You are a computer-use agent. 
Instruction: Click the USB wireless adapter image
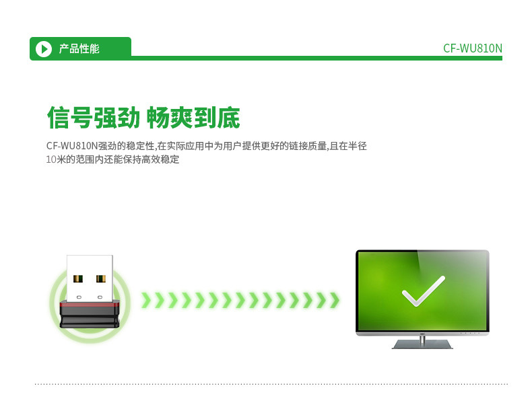pyautogui.click(x=90, y=292)
